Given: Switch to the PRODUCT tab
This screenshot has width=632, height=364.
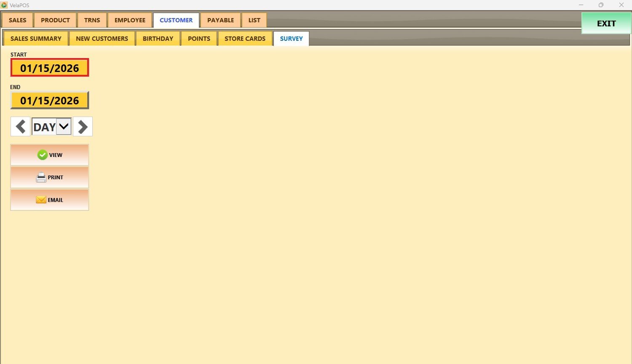Looking at the screenshot, I should 55,20.
